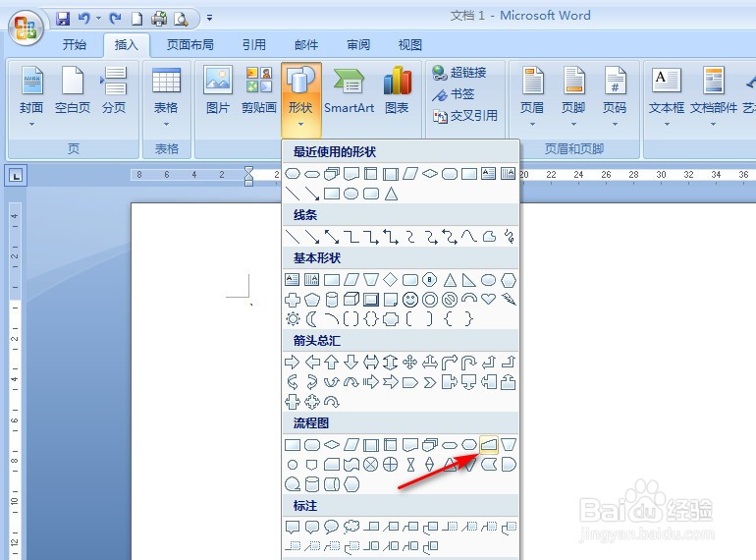Select the flowchart manual input shape
The width and height of the screenshot is (756, 560).
point(488,444)
